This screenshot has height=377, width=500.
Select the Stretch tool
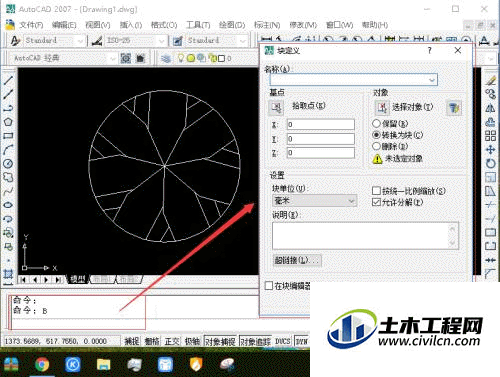coord(490,191)
